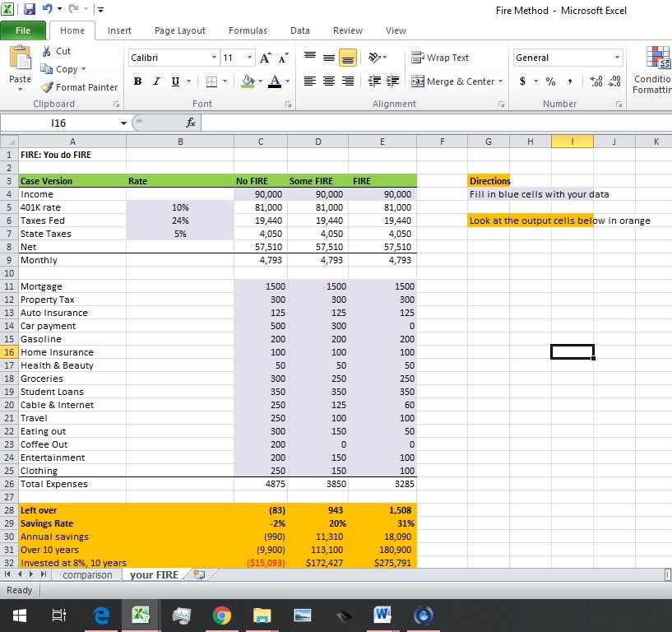Open the Merge & Center dropdown arrow
Viewport: 672px width, 632px height.
500,81
